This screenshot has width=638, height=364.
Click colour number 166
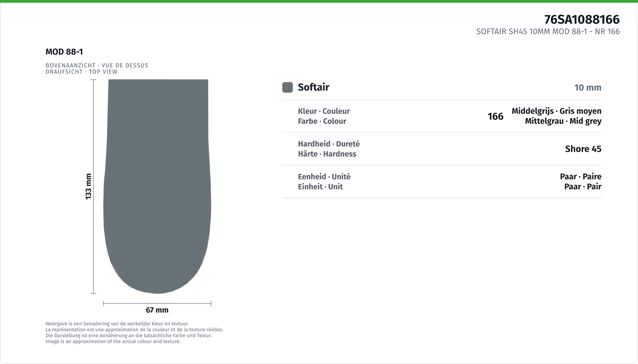coord(495,116)
